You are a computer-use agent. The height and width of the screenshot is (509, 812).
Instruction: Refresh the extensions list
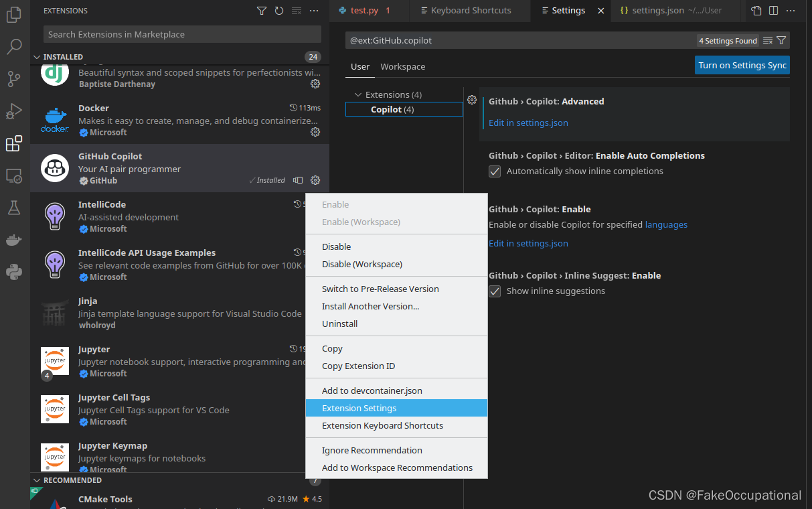[x=279, y=11]
